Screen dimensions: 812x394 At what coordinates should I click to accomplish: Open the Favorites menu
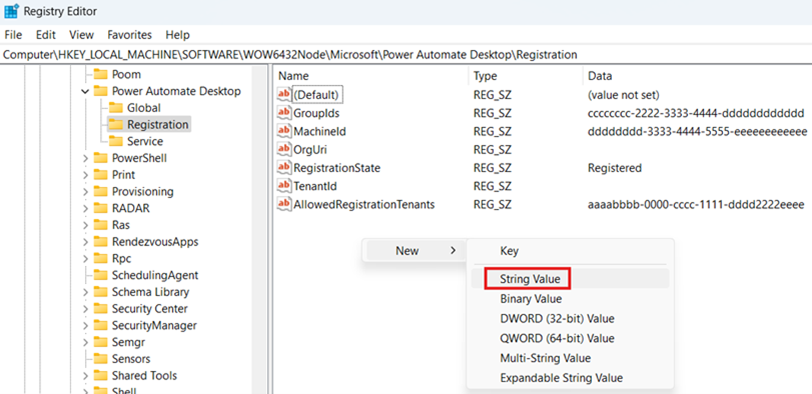[x=129, y=35]
